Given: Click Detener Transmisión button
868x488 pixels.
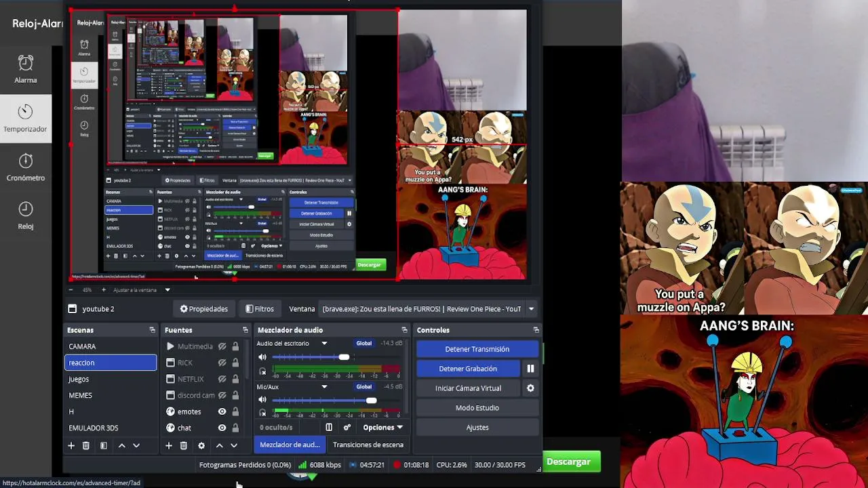Looking at the screenshot, I should 477,349.
